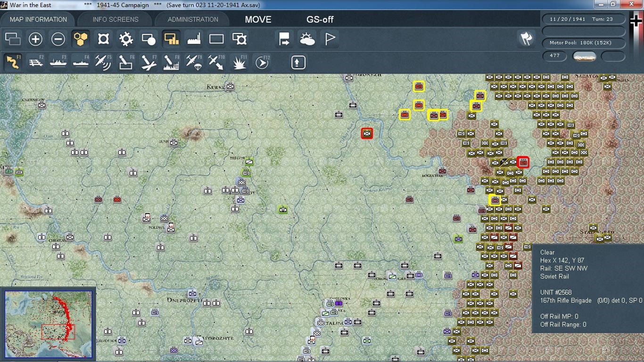This screenshot has width=644, height=362.
Task: Select F11 build fortified zone mode
Action: click(239, 62)
